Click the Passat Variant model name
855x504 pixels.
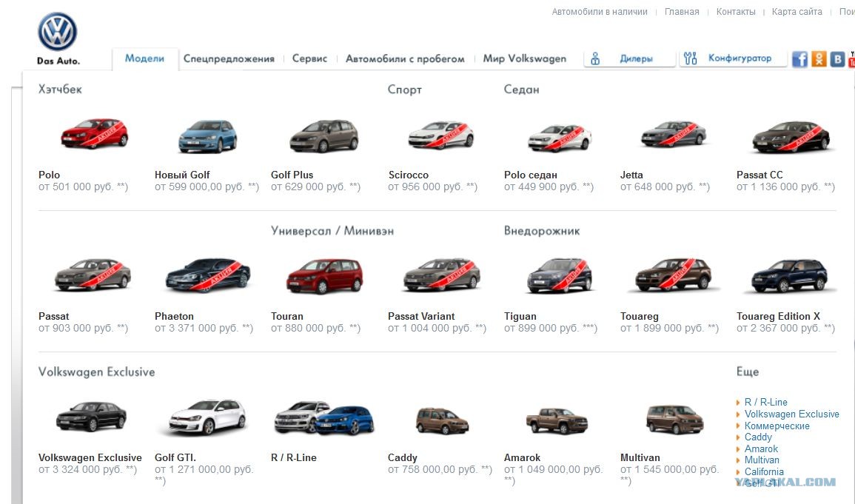coord(421,316)
